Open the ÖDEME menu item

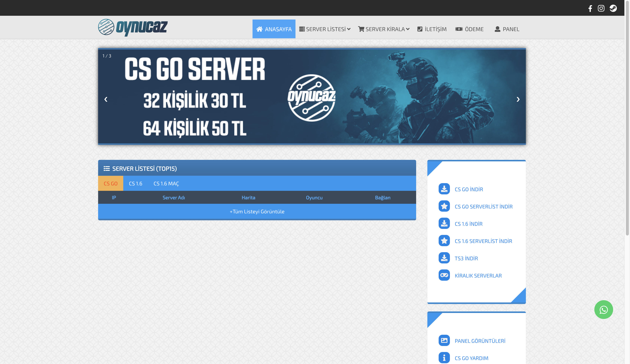coord(470,29)
